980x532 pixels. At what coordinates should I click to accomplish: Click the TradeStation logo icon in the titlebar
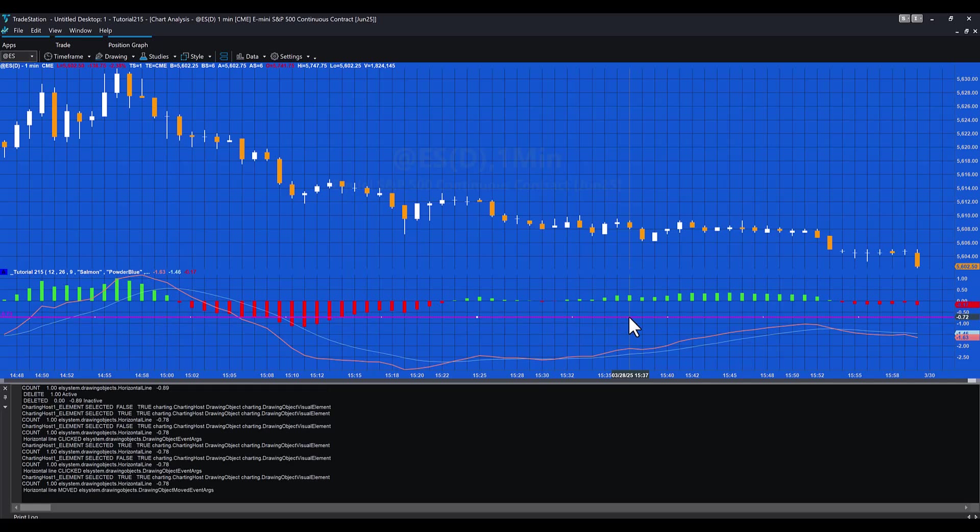(6, 19)
